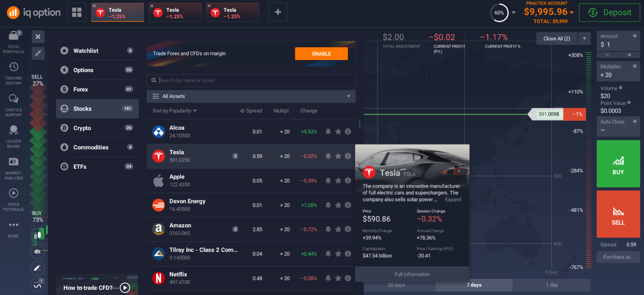
Task: Open candlestick chart type selector
Action: 37,235
